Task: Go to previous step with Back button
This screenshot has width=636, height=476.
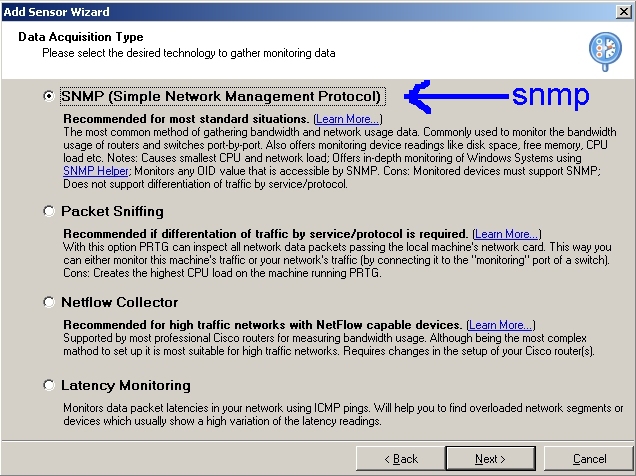Action: (x=401, y=459)
